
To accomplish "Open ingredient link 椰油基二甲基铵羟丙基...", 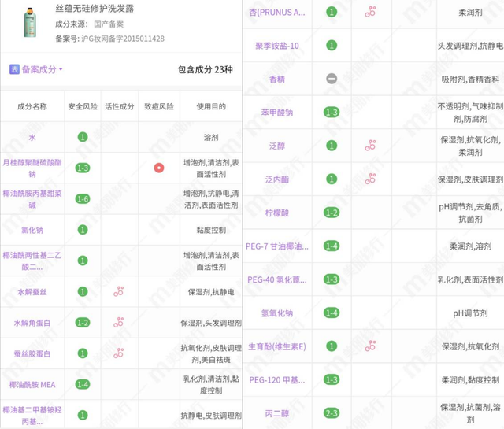I will (32, 416).
